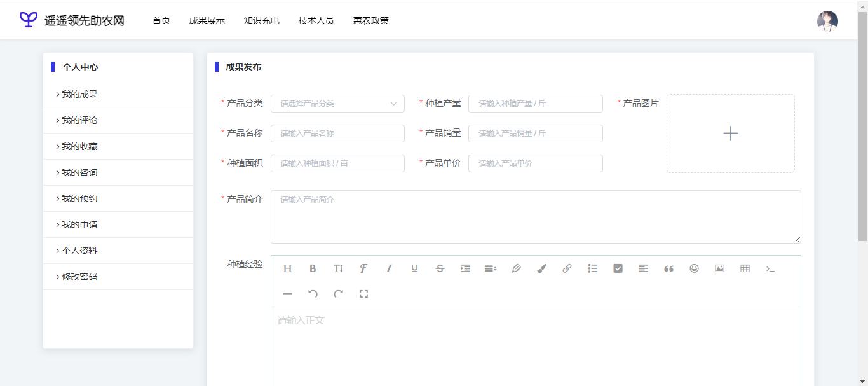Insert a hyperlink using the link icon

coord(567,268)
